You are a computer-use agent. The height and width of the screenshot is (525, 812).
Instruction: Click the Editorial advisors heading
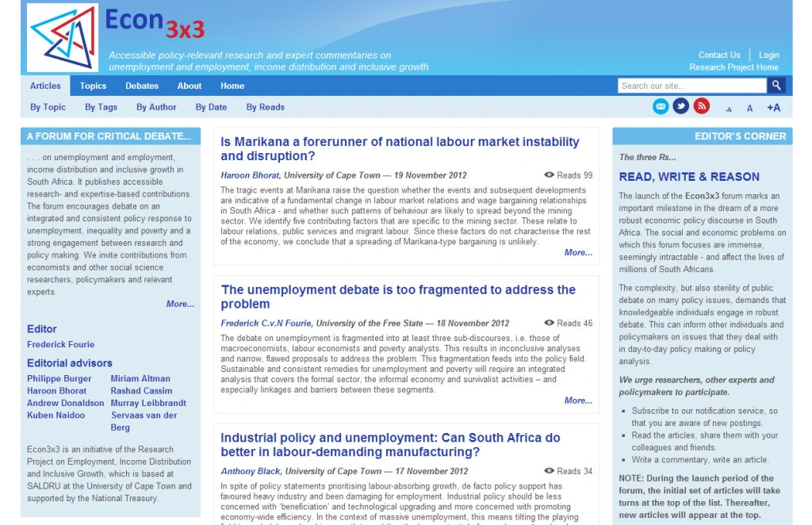pyautogui.click(x=70, y=363)
